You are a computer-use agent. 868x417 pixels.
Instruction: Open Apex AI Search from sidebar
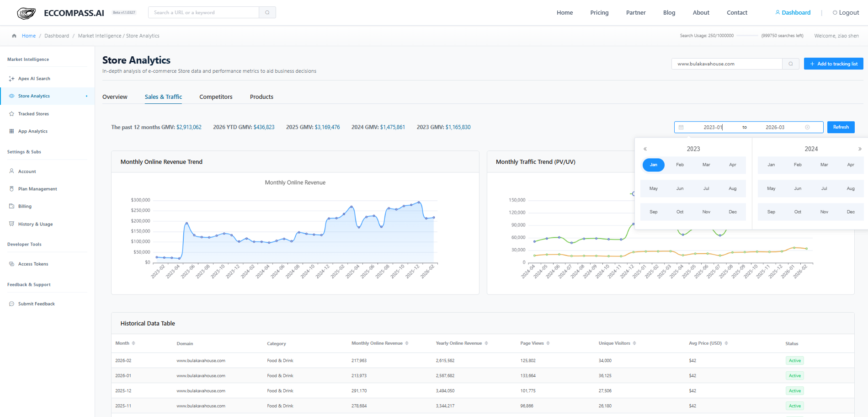pyautogui.click(x=34, y=79)
